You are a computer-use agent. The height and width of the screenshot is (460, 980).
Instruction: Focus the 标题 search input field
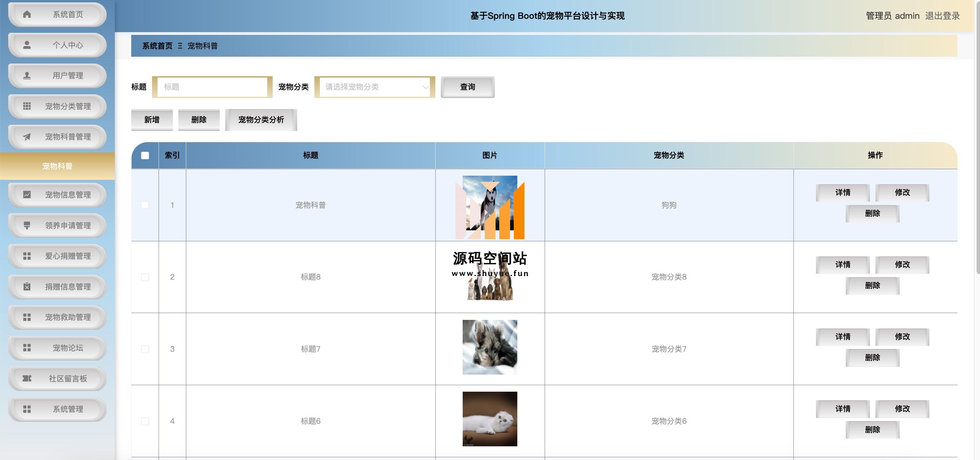coord(212,87)
